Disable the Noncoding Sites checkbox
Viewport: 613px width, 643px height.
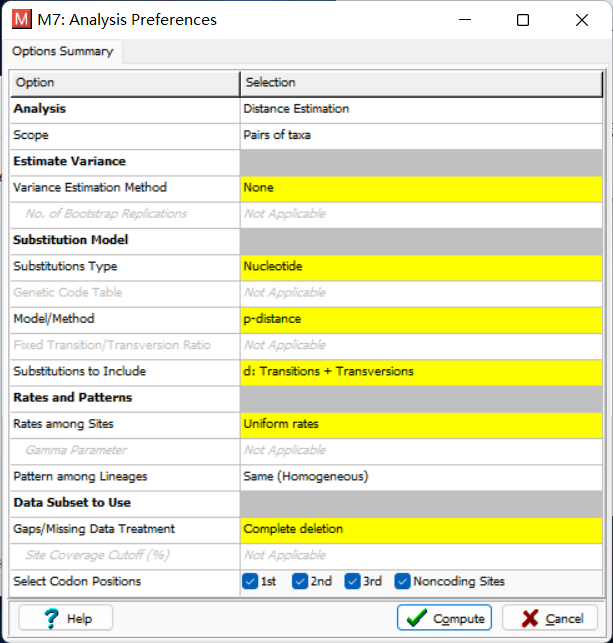coord(402,581)
